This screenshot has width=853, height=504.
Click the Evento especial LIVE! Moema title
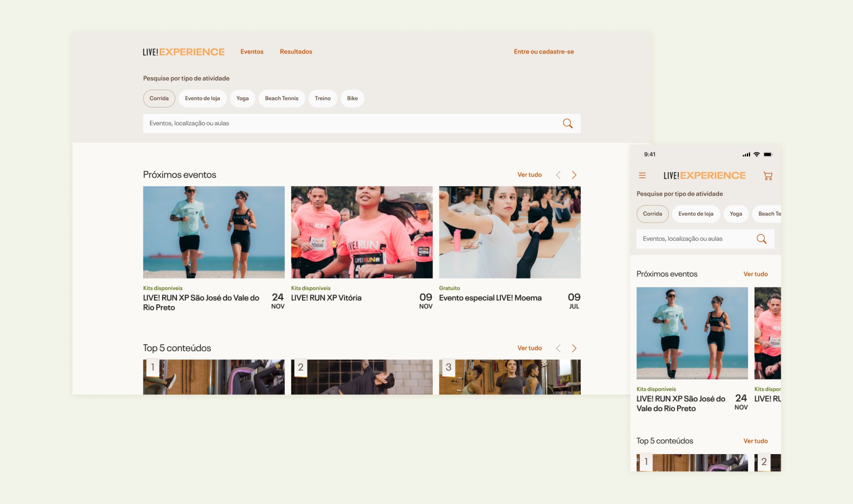tap(490, 298)
